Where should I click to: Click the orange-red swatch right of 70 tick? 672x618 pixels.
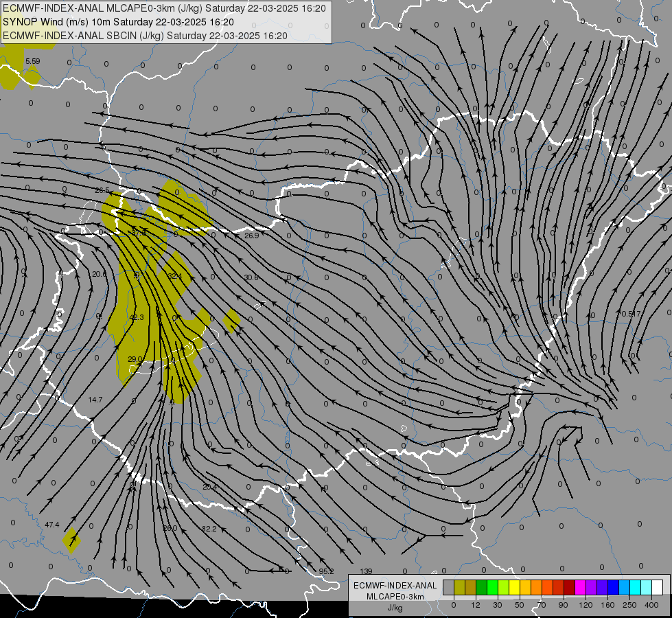point(547,587)
